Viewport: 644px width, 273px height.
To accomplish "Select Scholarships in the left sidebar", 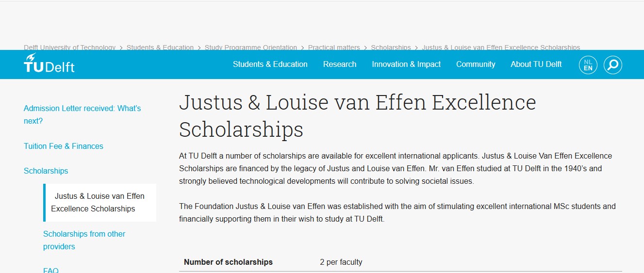I will pos(46,171).
